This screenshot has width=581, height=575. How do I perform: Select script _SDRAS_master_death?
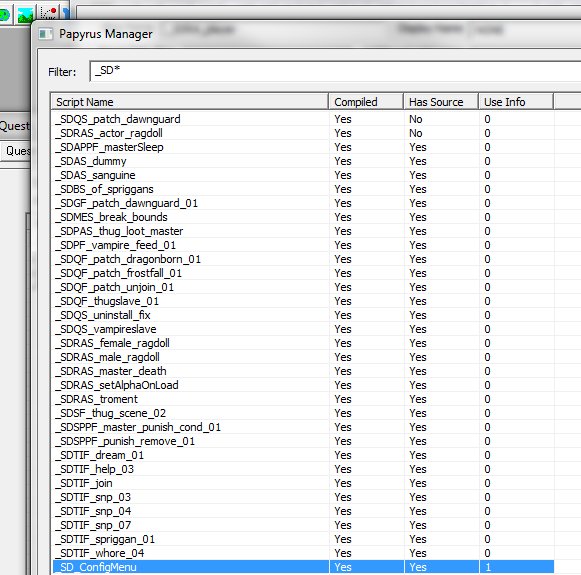click(111, 372)
